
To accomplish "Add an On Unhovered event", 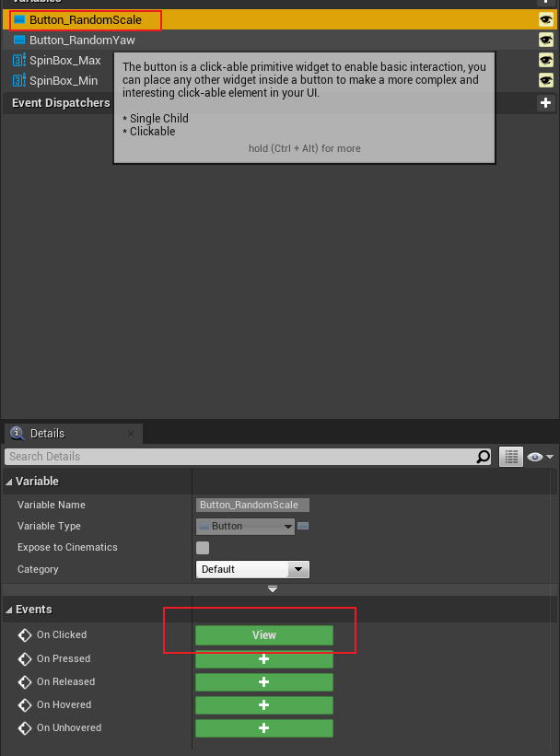I will [x=263, y=728].
